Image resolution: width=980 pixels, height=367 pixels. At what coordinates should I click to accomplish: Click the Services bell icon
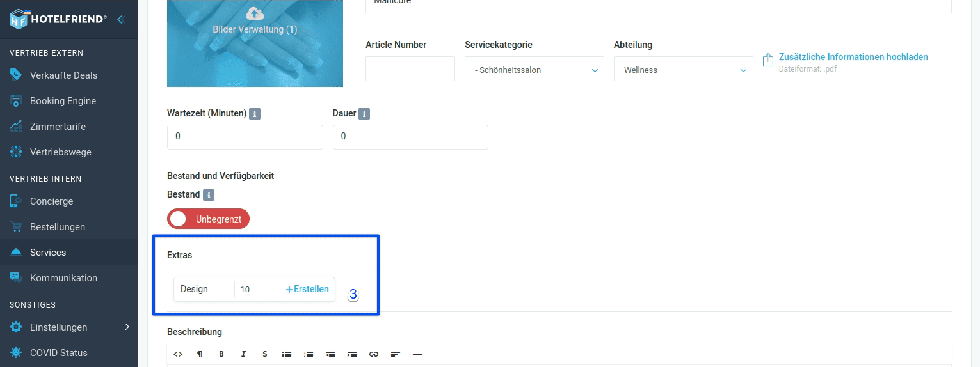click(x=16, y=253)
